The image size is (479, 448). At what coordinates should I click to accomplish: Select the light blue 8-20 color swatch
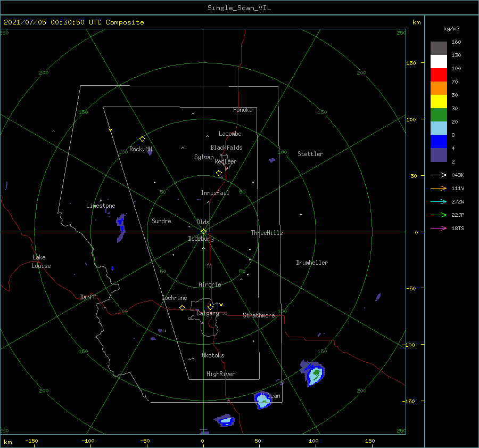tap(439, 128)
